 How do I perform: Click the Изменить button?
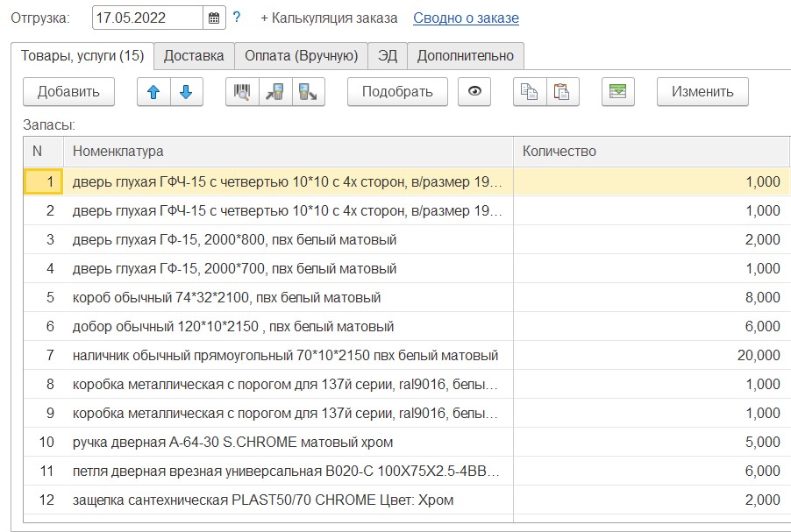pyautogui.click(x=702, y=91)
